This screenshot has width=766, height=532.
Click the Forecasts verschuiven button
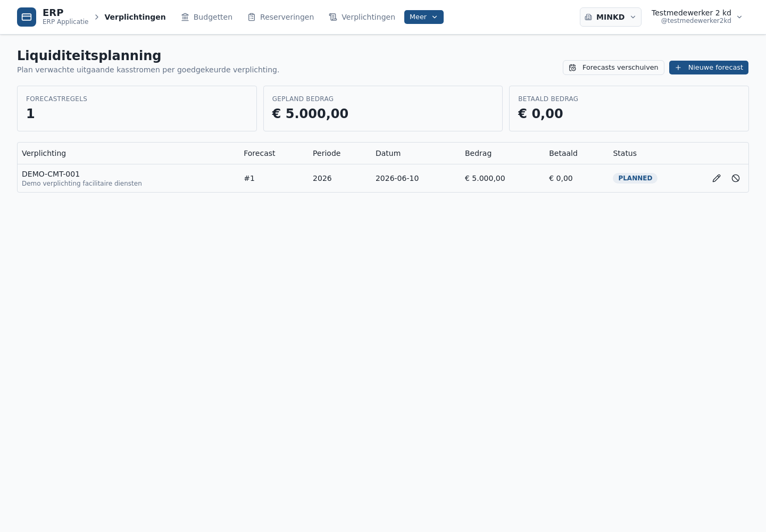click(x=613, y=68)
